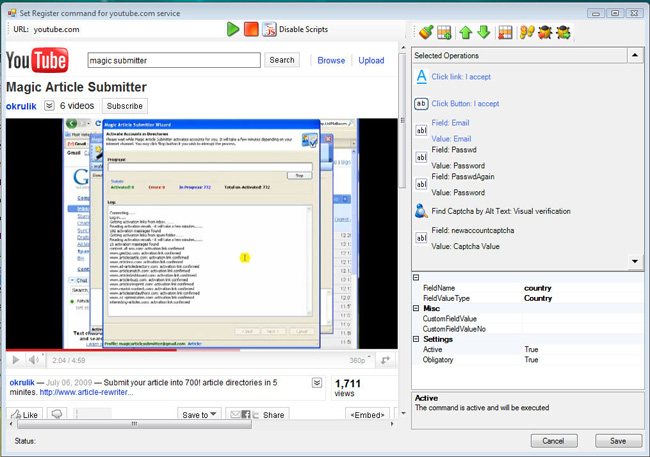Screen dimensions: 650x457
Task: Click the horizontal scrollbar thumb
Action: (134, 424)
